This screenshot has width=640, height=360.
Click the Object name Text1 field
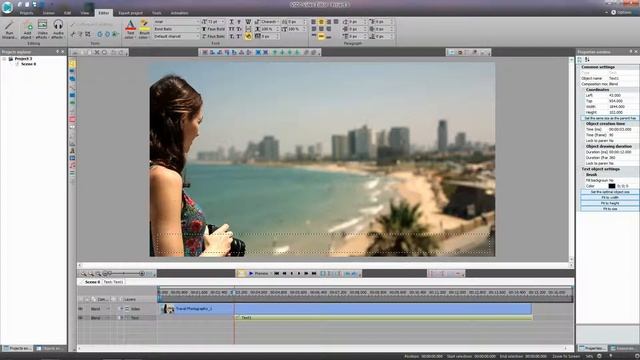click(623, 78)
